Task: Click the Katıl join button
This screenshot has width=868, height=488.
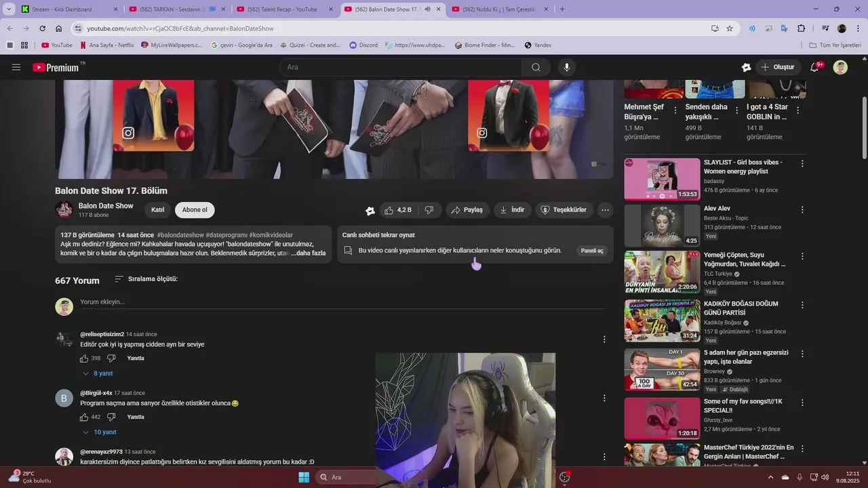Action: tap(158, 210)
